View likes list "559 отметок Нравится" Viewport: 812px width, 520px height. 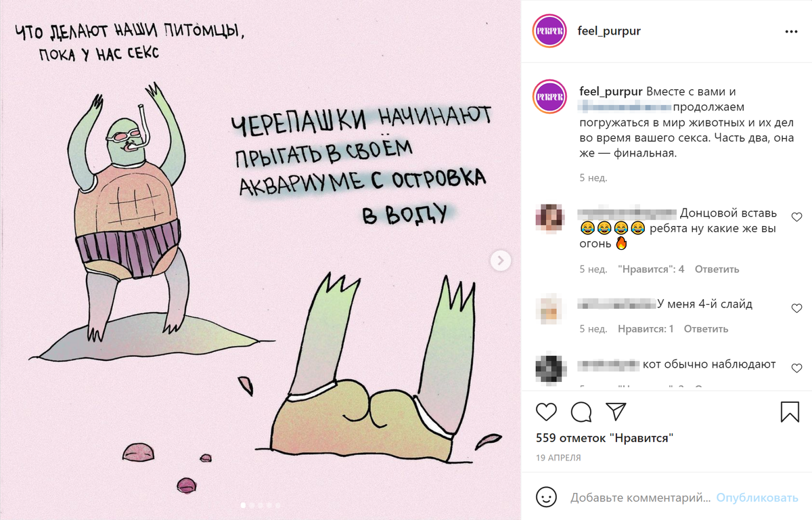pyautogui.click(x=604, y=437)
